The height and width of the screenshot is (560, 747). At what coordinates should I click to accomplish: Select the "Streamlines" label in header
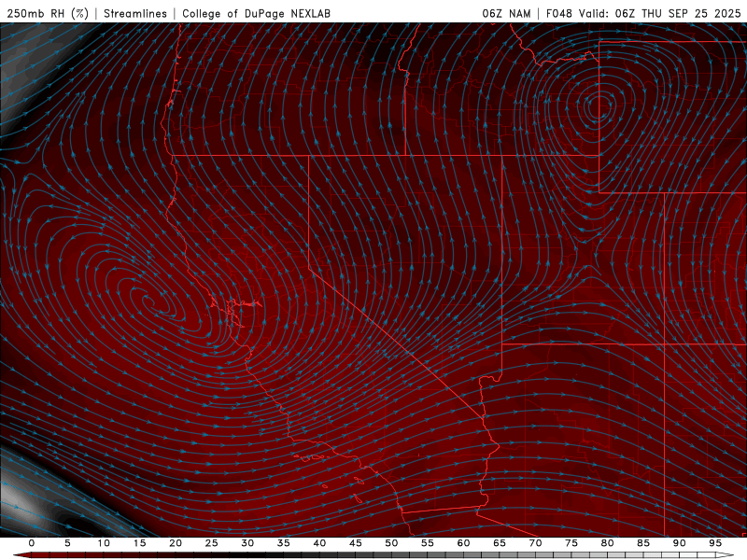[x=135, y=13]
